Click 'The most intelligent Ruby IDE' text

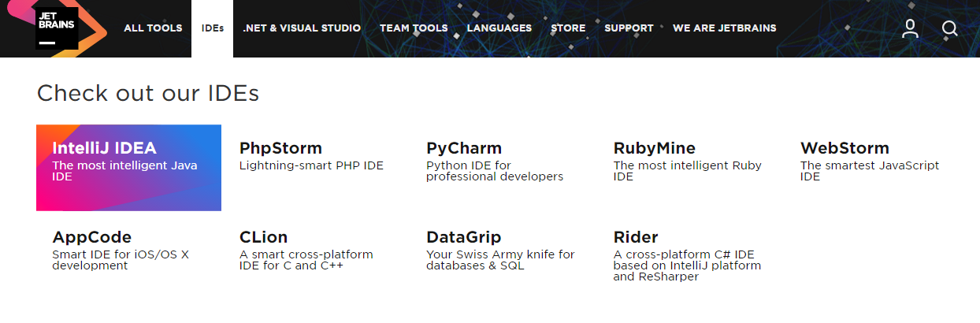point(688,171)
